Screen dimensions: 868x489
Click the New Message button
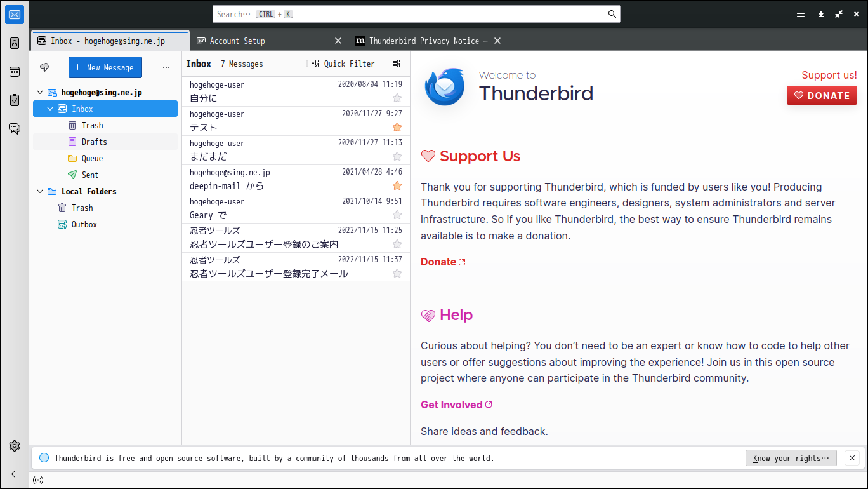105,67
